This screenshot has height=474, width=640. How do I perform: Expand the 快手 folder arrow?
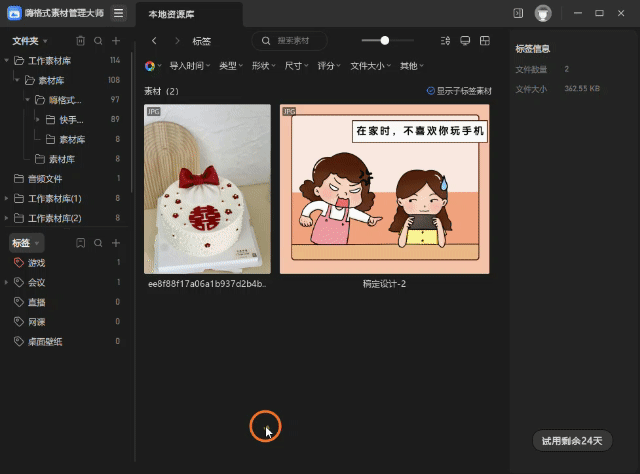pyautogui.click(x=38, y=120)
